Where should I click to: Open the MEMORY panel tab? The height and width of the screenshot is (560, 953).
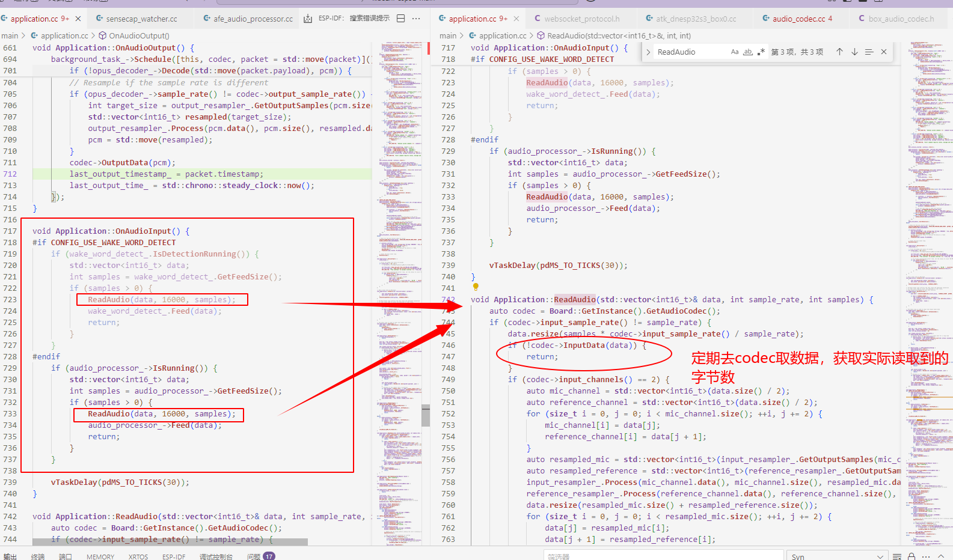coord(100,556)
